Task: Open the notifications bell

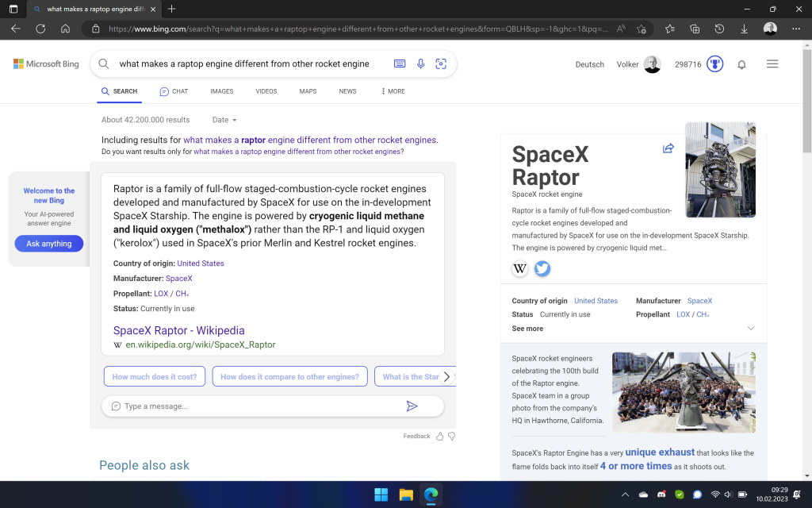Action: pos(742,64)
